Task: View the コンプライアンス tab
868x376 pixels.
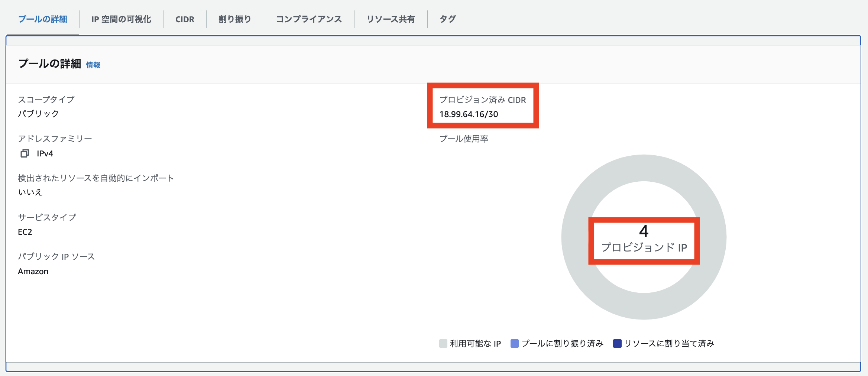Action: 309,19
